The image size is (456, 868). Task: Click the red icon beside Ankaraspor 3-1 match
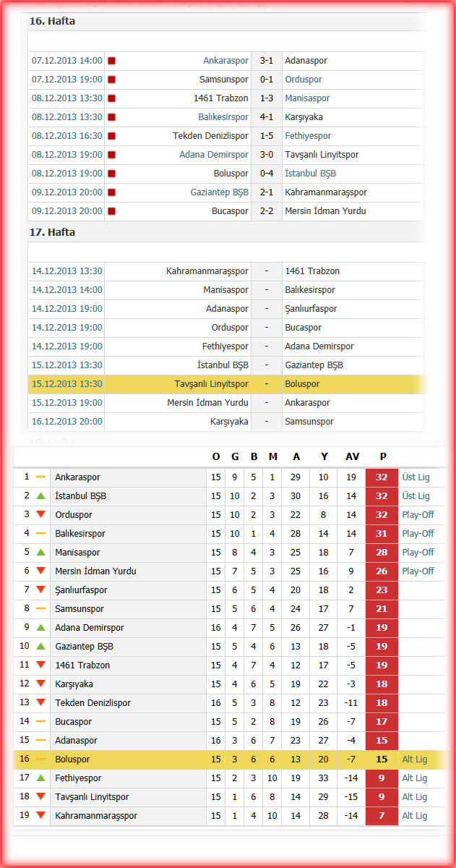pos(112,61)
